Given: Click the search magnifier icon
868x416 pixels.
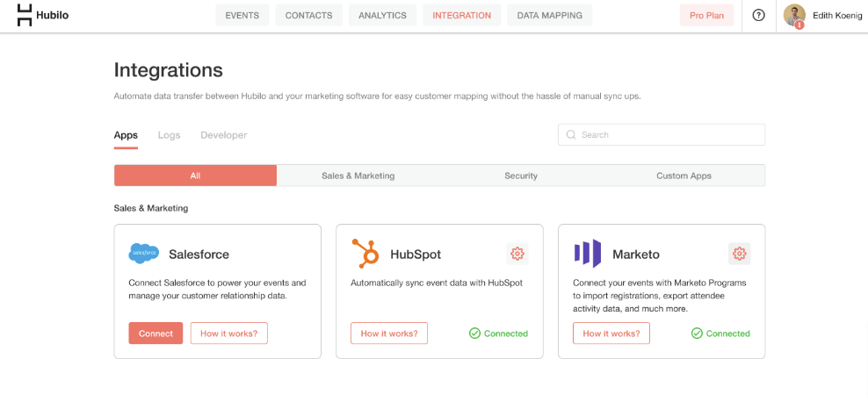Looking at the screenshot, I should coord(571,134).
